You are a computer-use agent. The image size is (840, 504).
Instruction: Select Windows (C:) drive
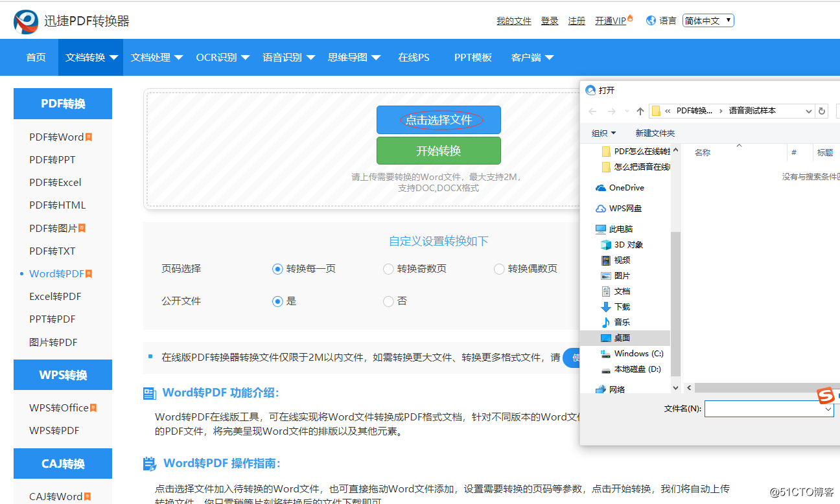[632, 354]
